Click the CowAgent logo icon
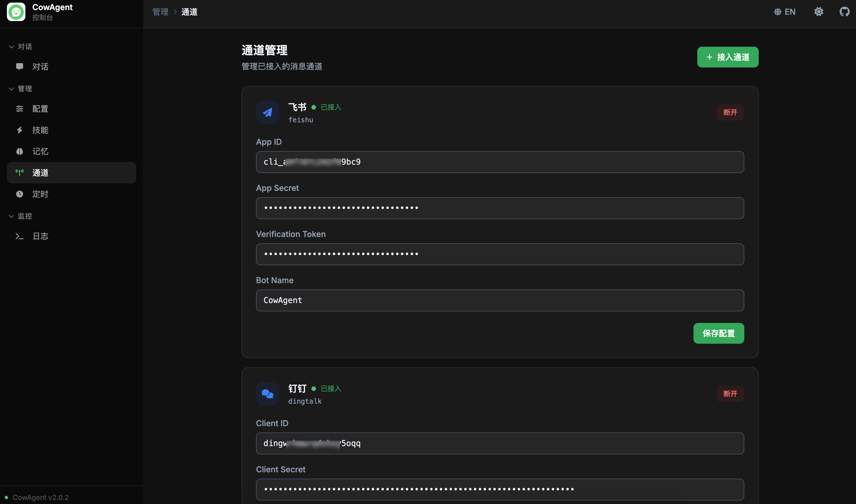Viewport: 856px width, 504px height. (16, 12)
